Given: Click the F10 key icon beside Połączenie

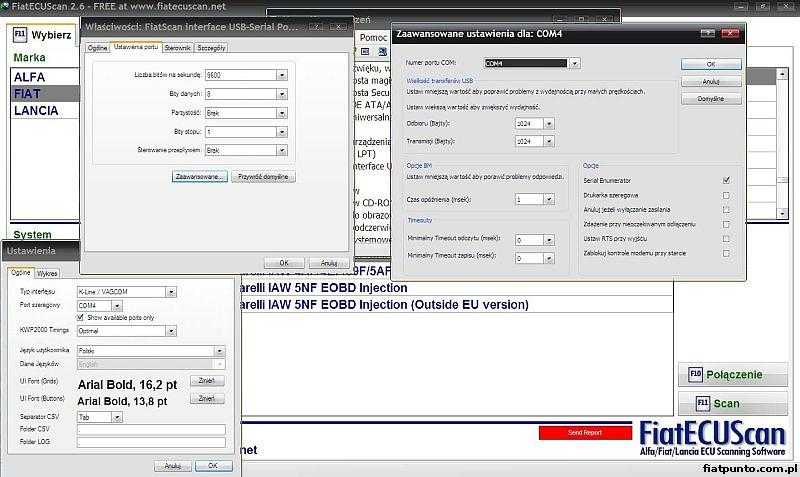Looking at the screenshot, I should [695, 374].
